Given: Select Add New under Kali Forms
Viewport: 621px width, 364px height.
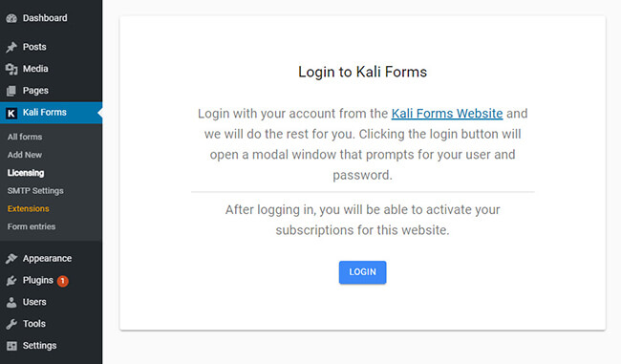Looking at the screenshot, I should pyautogui.click(x=25, y=155).
